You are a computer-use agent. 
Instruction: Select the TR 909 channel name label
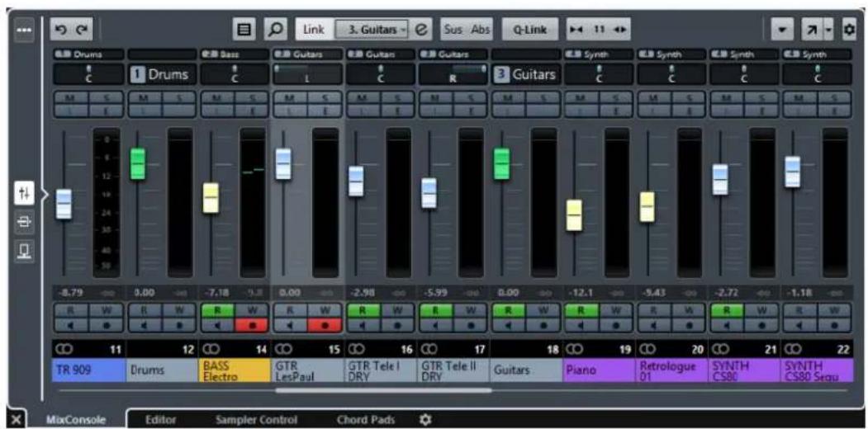tap(89, 370)
